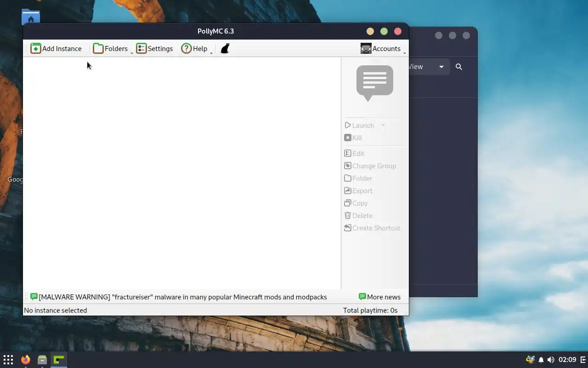The width and height of the screenshot is (588, 368).
Task: Open the Folders toolbar menu
Action: tap(110, 48)
